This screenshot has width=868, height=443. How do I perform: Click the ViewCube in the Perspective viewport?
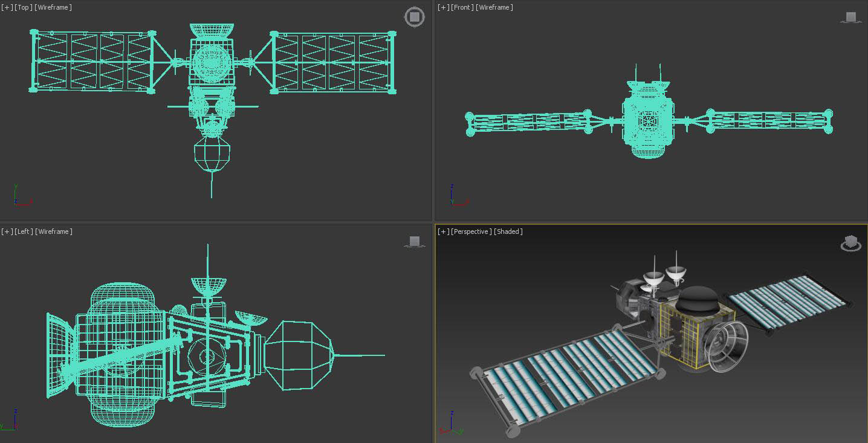850,243
